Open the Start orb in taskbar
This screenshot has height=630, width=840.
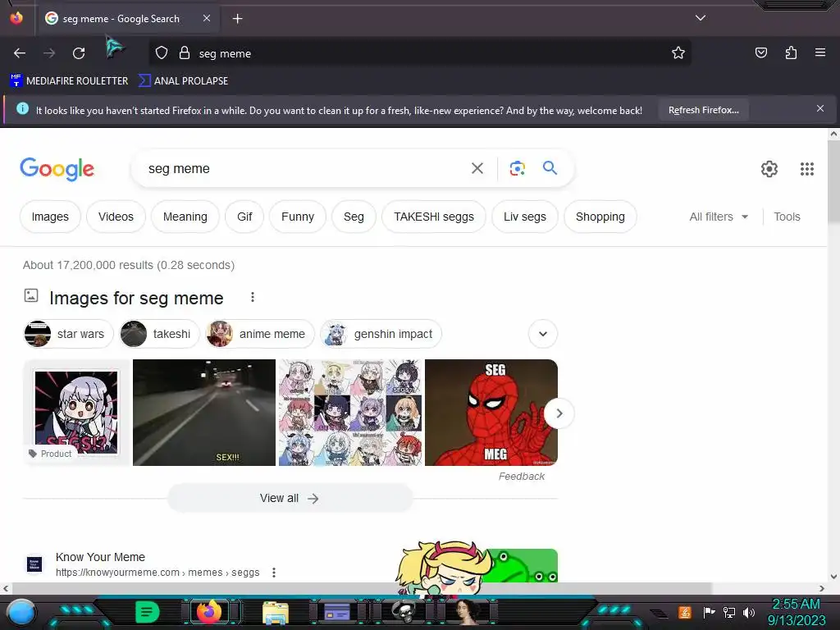point(21,613)
